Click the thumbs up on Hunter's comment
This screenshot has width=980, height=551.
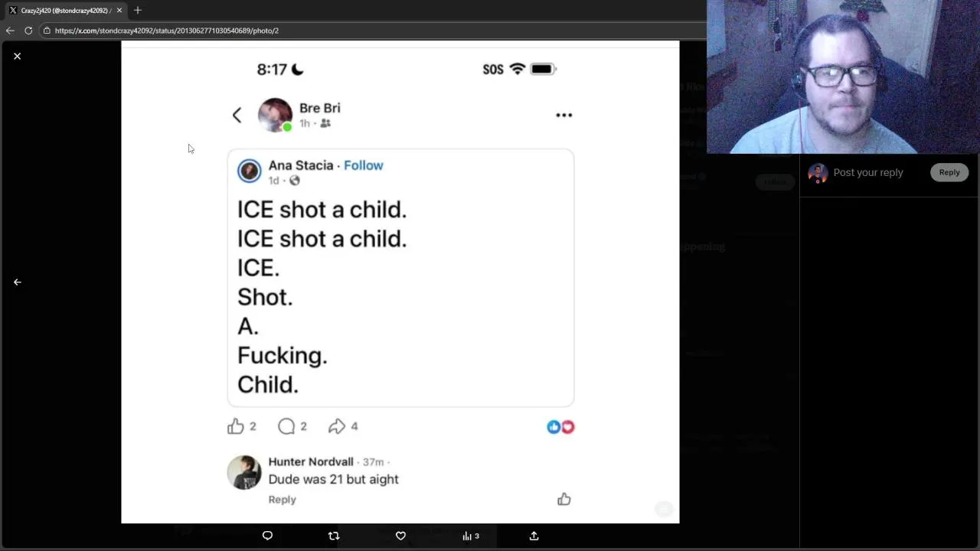pos(564,499)
